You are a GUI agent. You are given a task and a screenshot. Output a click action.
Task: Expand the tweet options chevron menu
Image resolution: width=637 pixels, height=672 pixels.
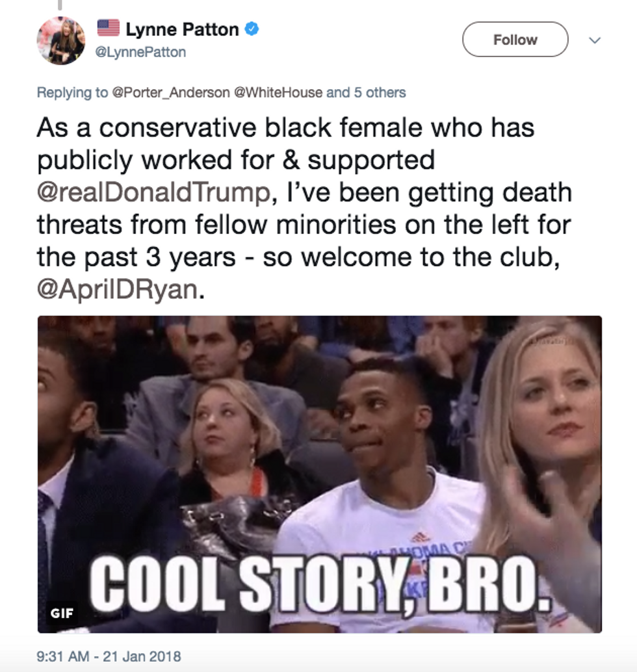(595, 40)
